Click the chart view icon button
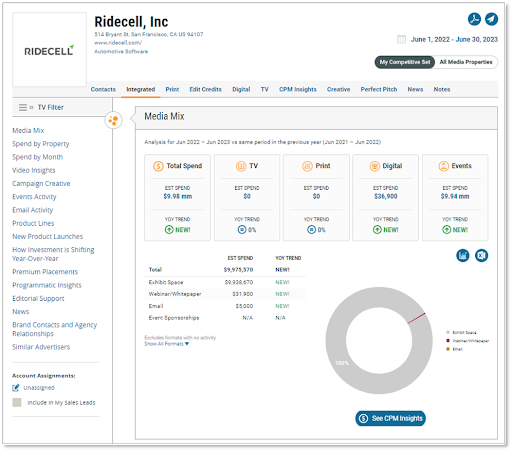 pos(463,256)
